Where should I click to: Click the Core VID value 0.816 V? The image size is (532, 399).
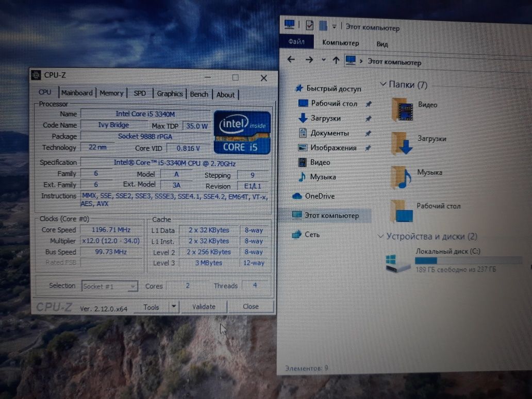point(188,148)
